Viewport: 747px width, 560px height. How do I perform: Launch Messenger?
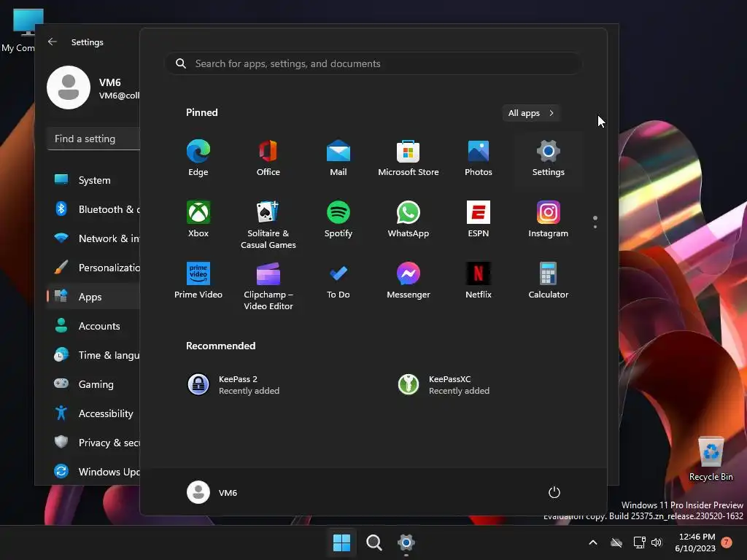[x=409, y=281]
